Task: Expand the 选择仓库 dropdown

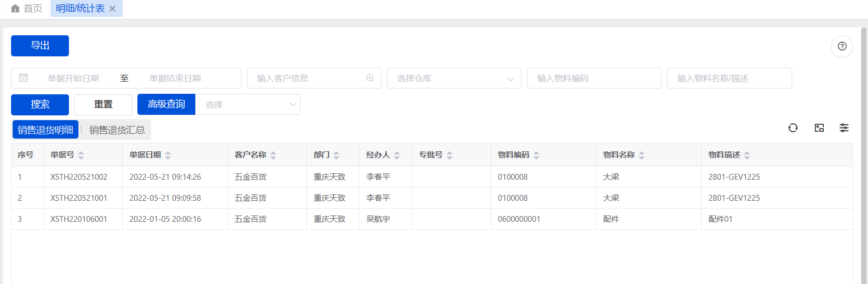Action: click(454, 78)
